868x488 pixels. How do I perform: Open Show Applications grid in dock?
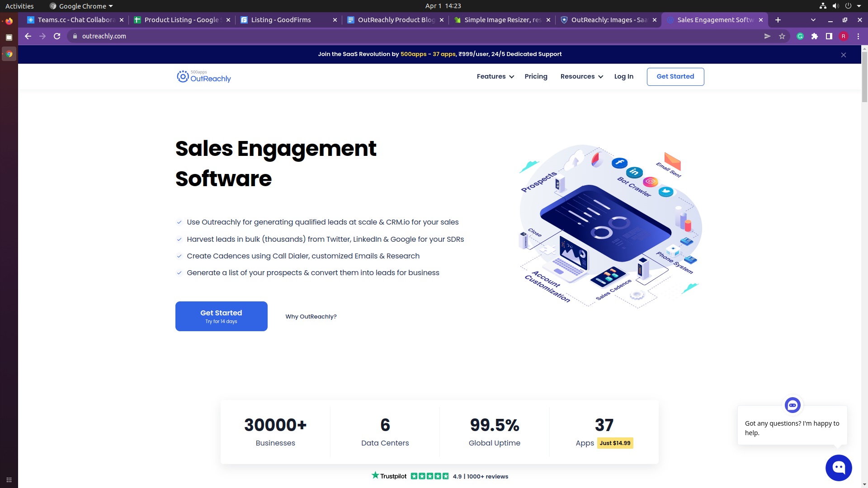click(9, 479)
